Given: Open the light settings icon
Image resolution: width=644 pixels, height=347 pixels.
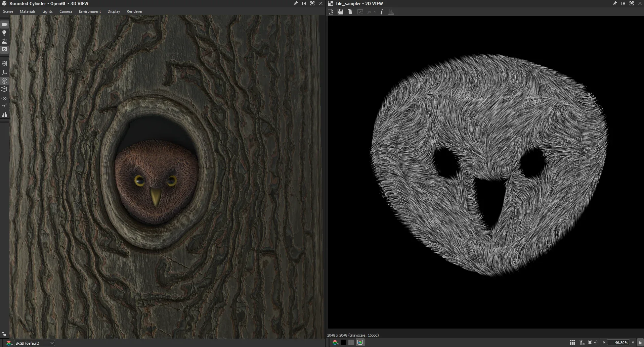Looking at the screenshot, I should [4, 33].
